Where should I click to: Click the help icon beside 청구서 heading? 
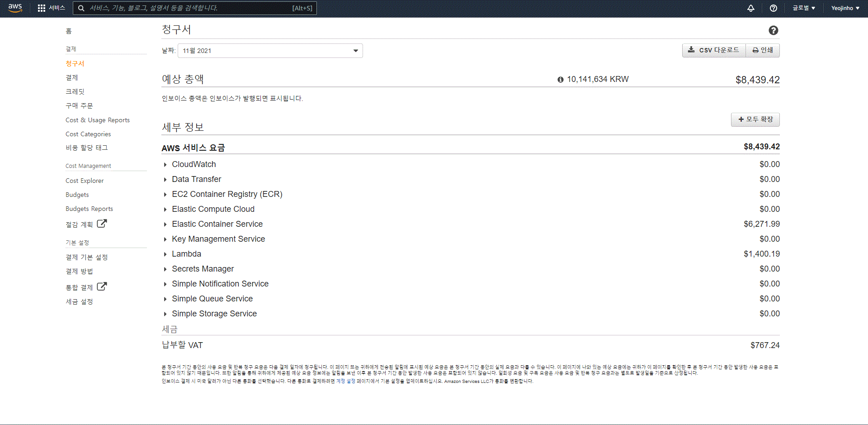point(774,30)
